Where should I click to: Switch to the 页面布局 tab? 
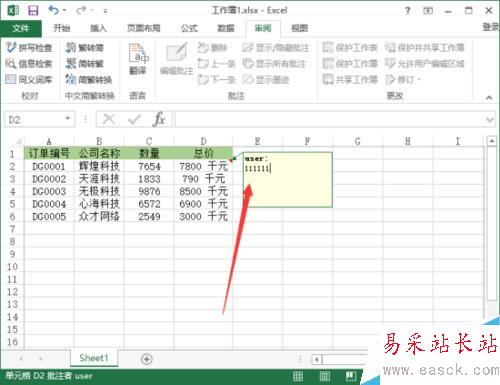point(144,28)
